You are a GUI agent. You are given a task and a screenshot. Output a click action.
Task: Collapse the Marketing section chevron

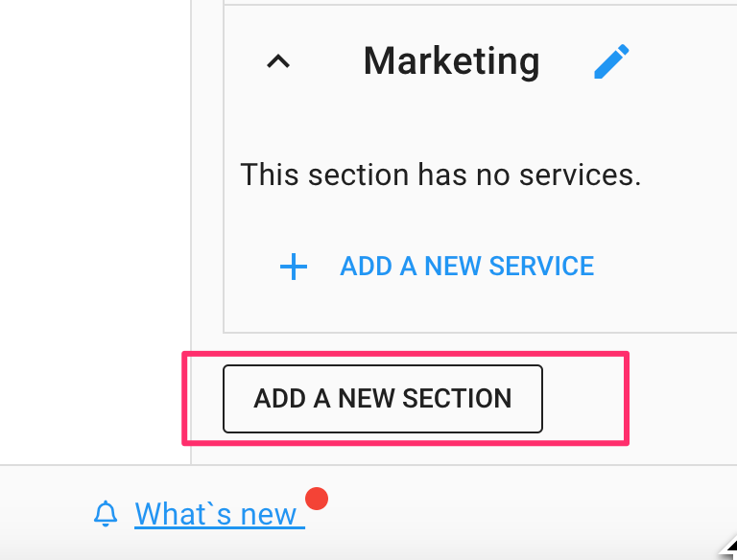tap(277, 62)
